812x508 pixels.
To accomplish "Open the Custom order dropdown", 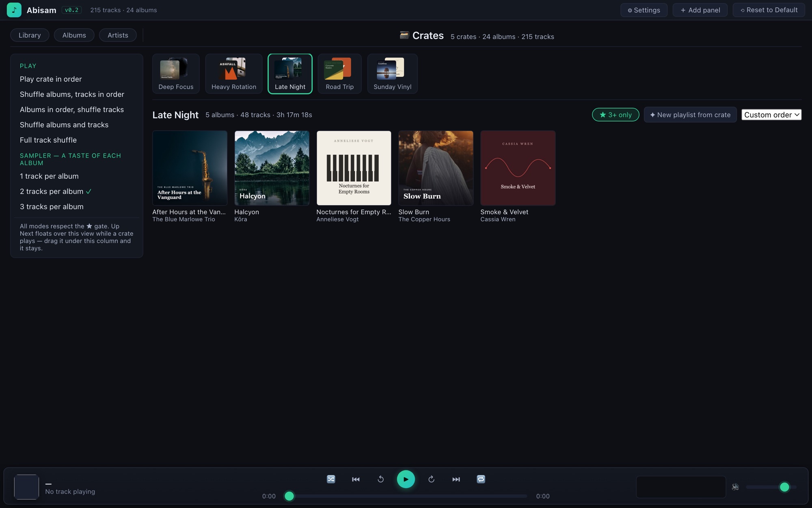I will pos(771,115).
